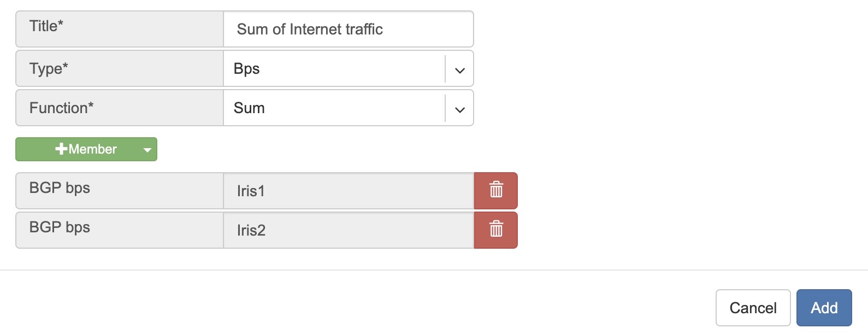Delete the Iris1 member row
Viewport: 868px width, 334px height.
[495, 190]
